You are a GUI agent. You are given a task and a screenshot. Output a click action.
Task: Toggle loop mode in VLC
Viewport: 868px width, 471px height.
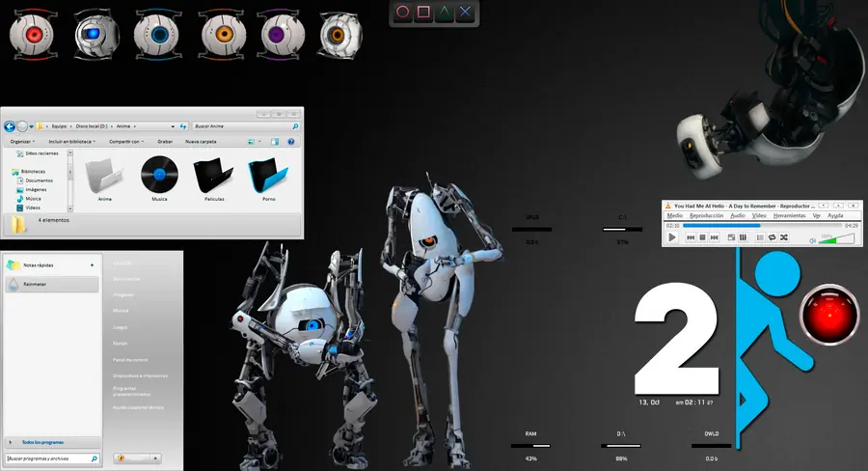[773, 237]
